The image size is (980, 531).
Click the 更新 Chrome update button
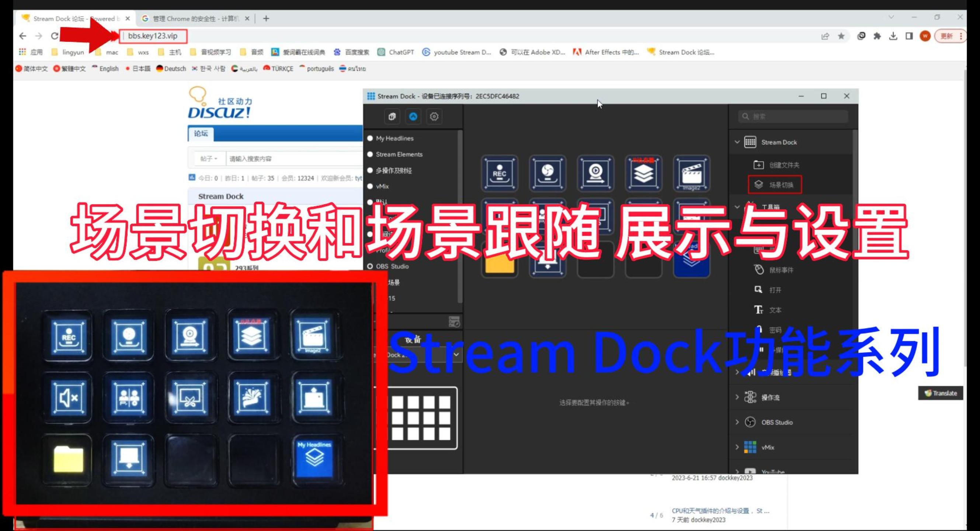[950, 36]
